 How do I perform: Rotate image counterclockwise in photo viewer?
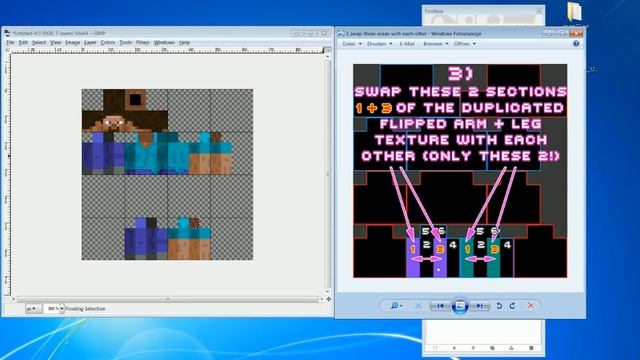point(499,306)
